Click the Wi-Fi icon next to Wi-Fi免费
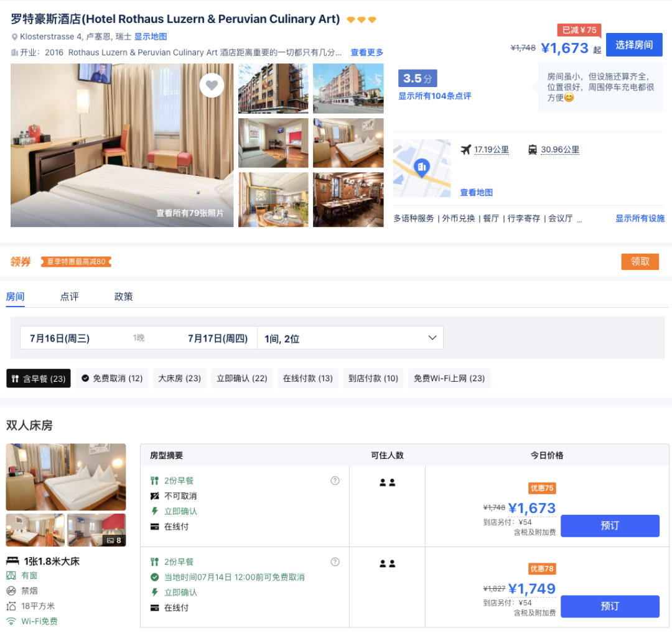This screenshot has width=672, height=633. click(11, 621)
